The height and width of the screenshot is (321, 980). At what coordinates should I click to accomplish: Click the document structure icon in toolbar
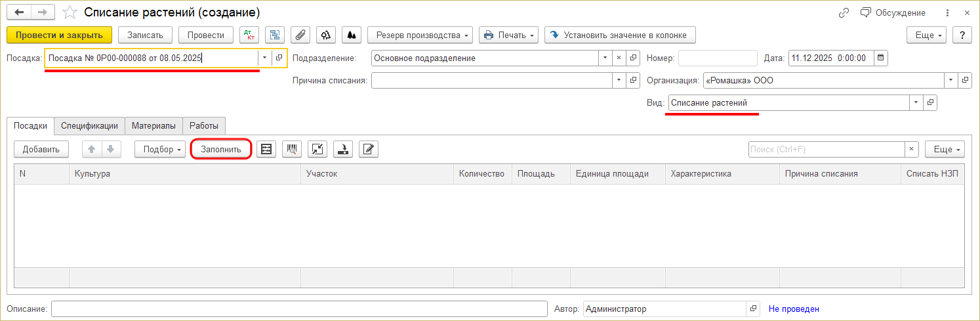tap(276, 35)
